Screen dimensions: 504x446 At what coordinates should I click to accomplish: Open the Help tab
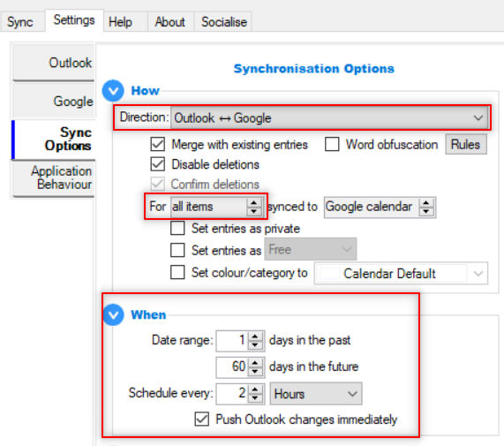pos(121,22)
